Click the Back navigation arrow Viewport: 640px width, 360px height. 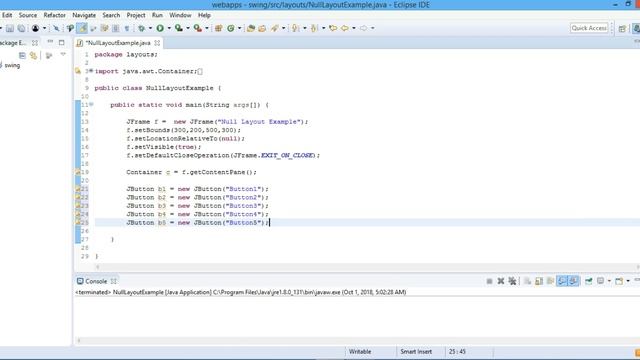(x=345, y=28)
